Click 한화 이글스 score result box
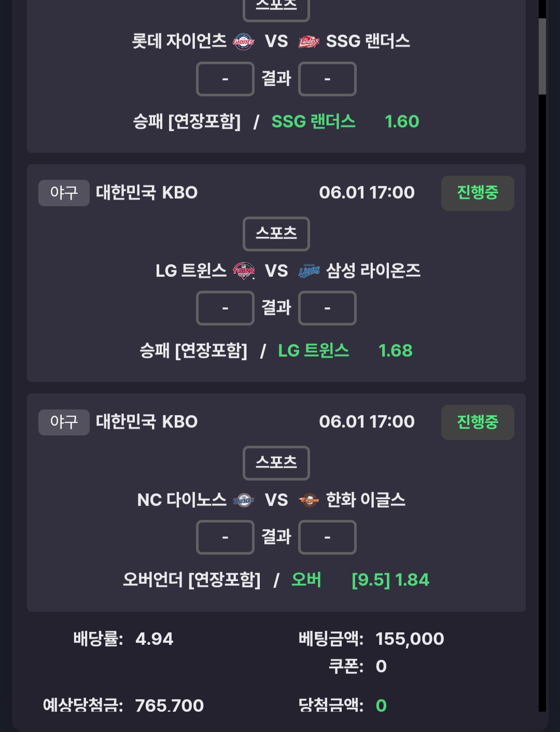 tap(327, 537)
